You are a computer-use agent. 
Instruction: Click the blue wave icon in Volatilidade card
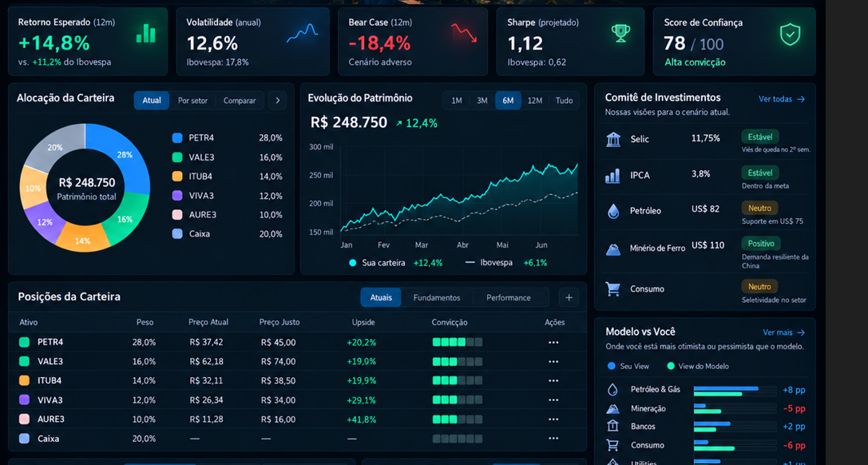[x=303, y=34]
